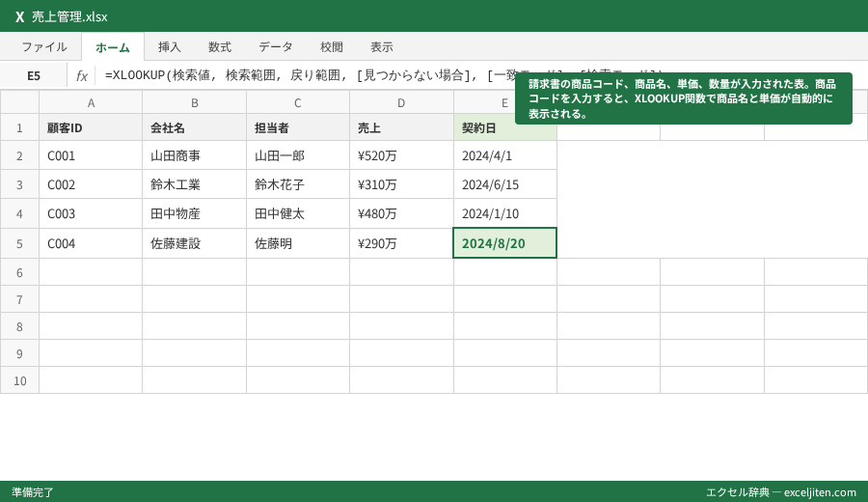
Task: Click the 山田一郎 cell
Action: 298,155
